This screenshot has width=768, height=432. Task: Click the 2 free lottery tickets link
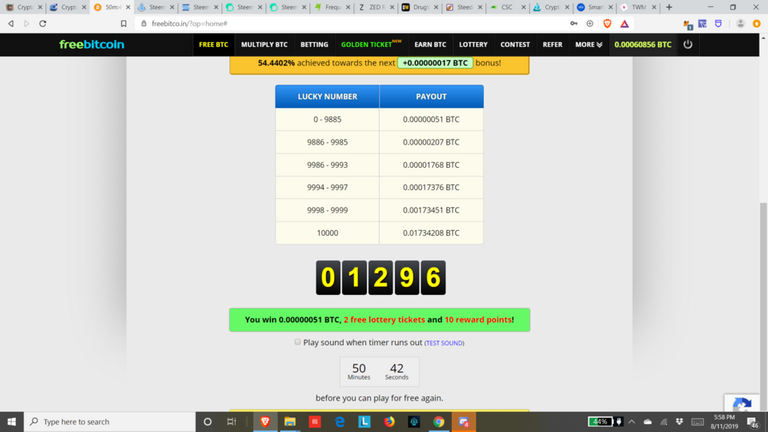click(x=384, y=319)
